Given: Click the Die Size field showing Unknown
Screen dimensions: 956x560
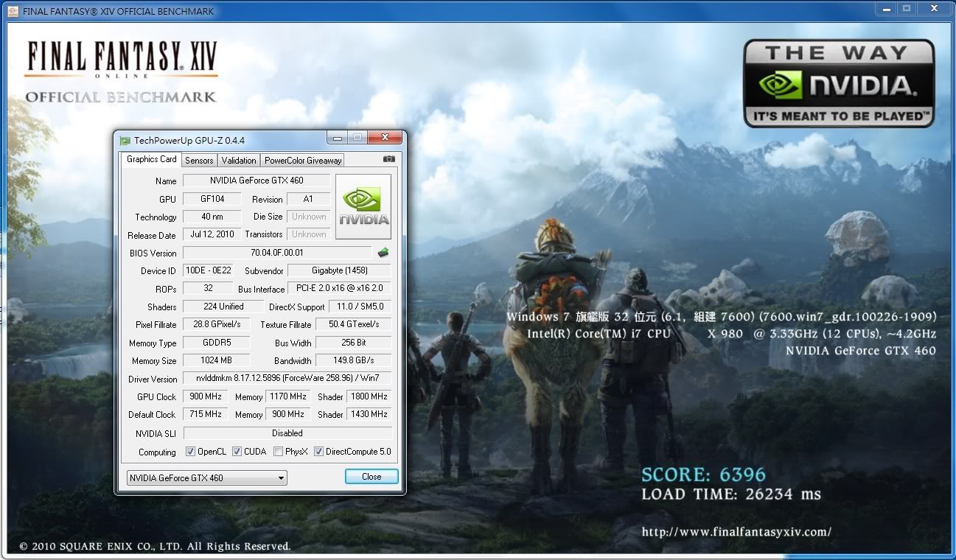Looking at the screenshot, I should coord(308,217).
